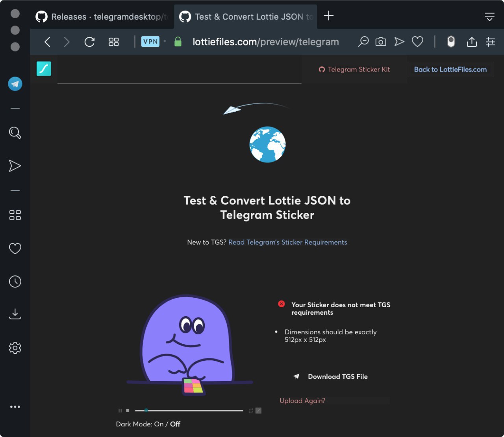Click the animation seek slider

189,411
